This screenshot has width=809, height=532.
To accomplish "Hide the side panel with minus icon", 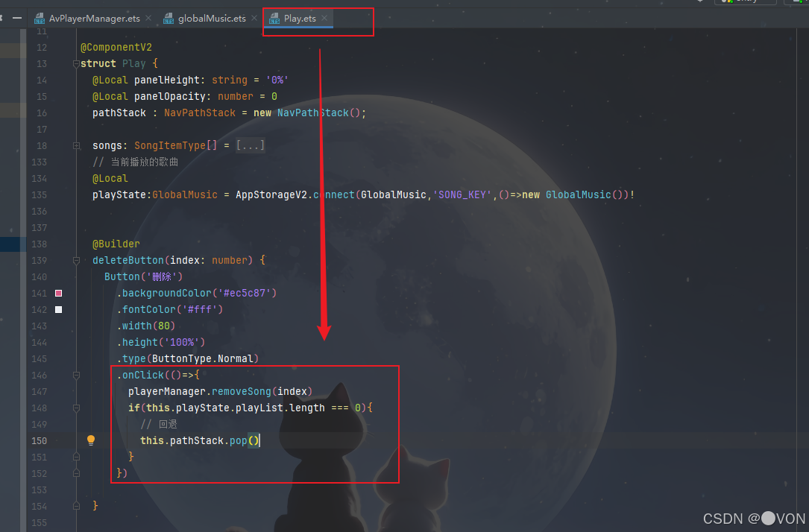I will click(x=17, y=18).
